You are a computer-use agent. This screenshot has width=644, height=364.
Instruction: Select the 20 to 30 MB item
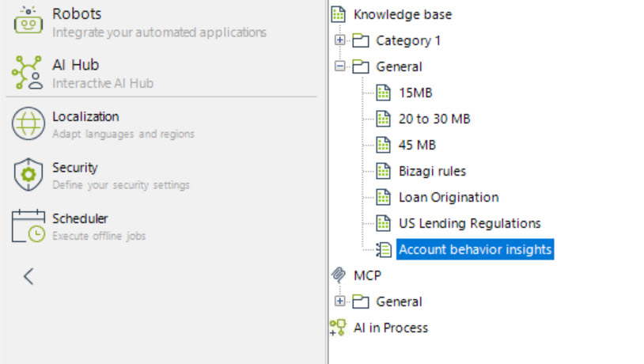pyautogui.click(x=434, y=119)
